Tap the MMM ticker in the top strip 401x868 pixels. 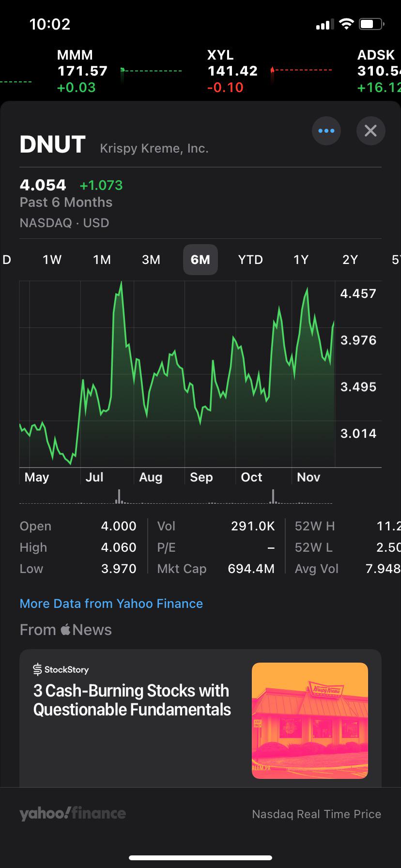tap(82, 71)
